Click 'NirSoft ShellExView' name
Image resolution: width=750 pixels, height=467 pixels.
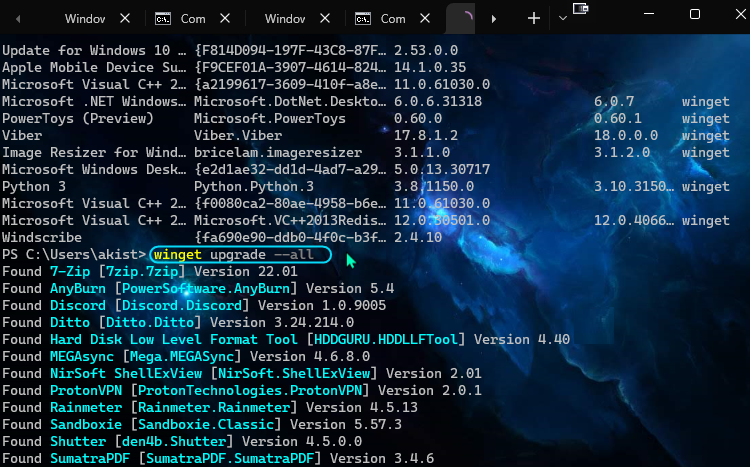(126, 374)
